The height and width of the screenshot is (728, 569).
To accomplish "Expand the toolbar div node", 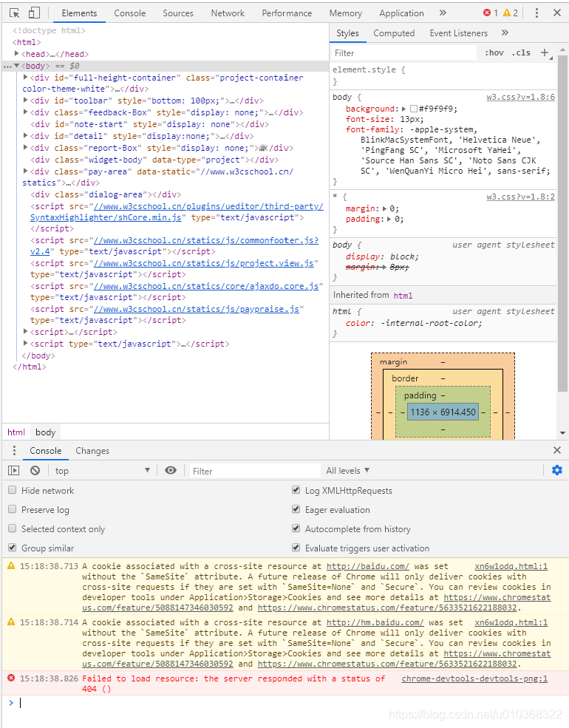I will pyautogui.click(x=26, y=100).
